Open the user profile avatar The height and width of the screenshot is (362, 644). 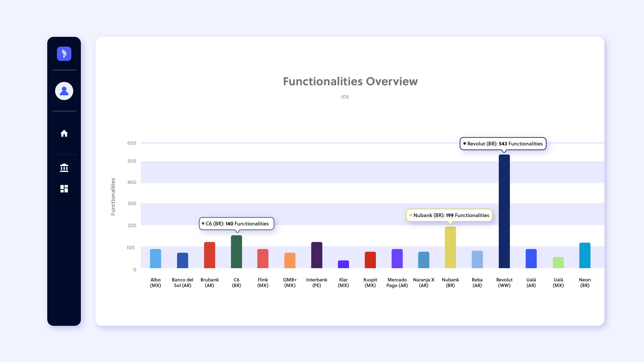(x=64, y=91)
